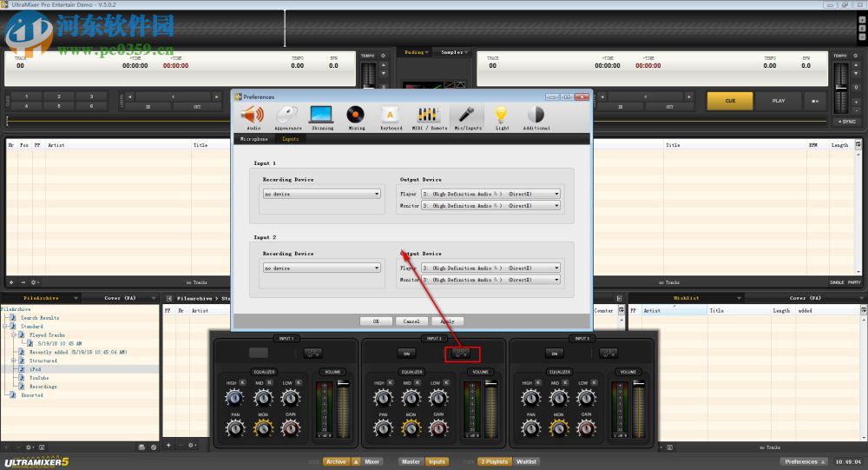
Task: Click add track plus icon under left playlist
Action: pos(11,282)
